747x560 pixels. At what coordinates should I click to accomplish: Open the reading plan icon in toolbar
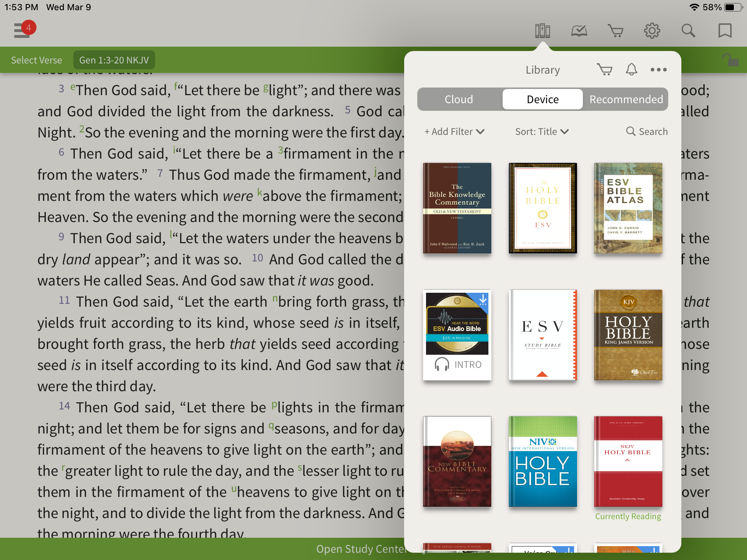point(579,31)
